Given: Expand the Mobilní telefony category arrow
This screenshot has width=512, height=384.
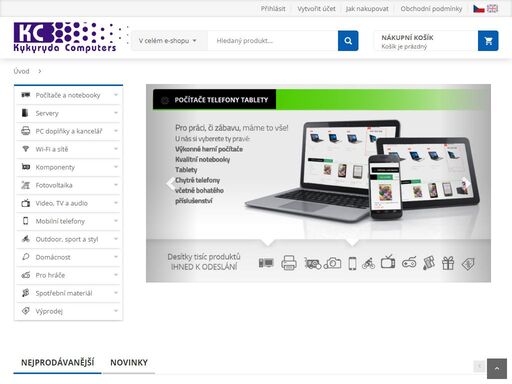Looking at the screenshot, I should pos(116,221).
